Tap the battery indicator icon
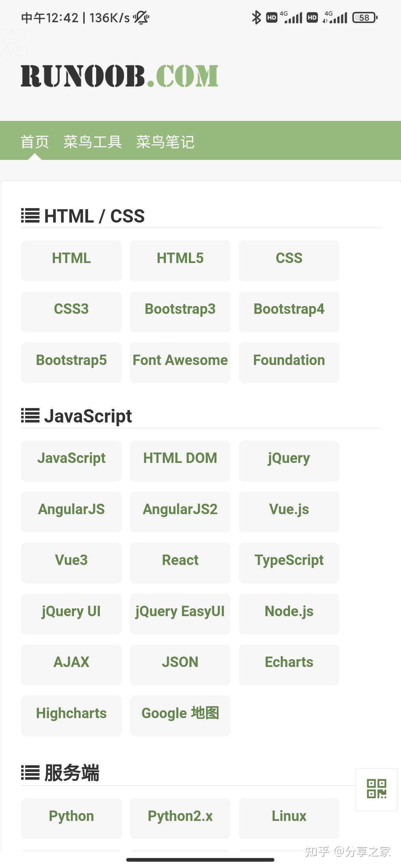 pos(365,17)
